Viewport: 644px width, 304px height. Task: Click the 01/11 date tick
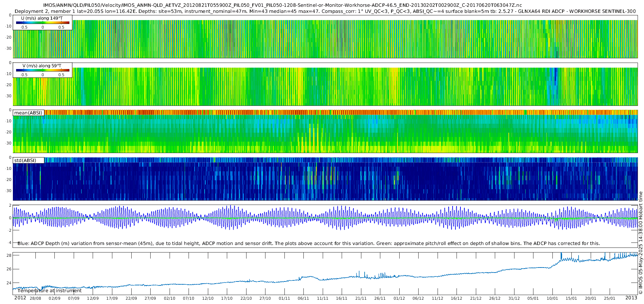pos(284,298)
